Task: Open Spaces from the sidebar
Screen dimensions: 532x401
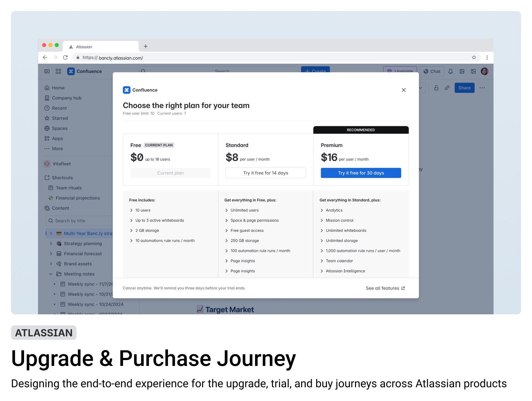Action: (60, 128)
